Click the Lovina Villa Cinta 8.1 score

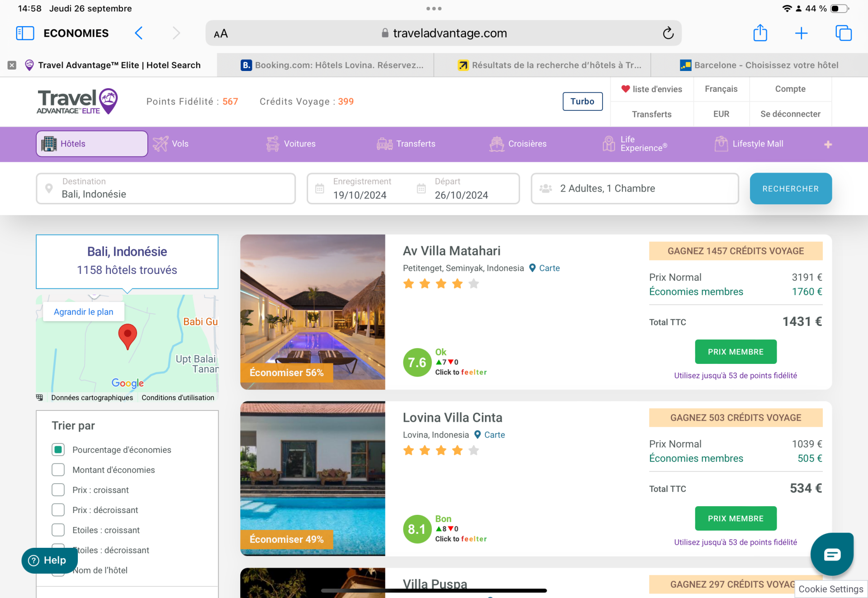click(x=417, y=529)
